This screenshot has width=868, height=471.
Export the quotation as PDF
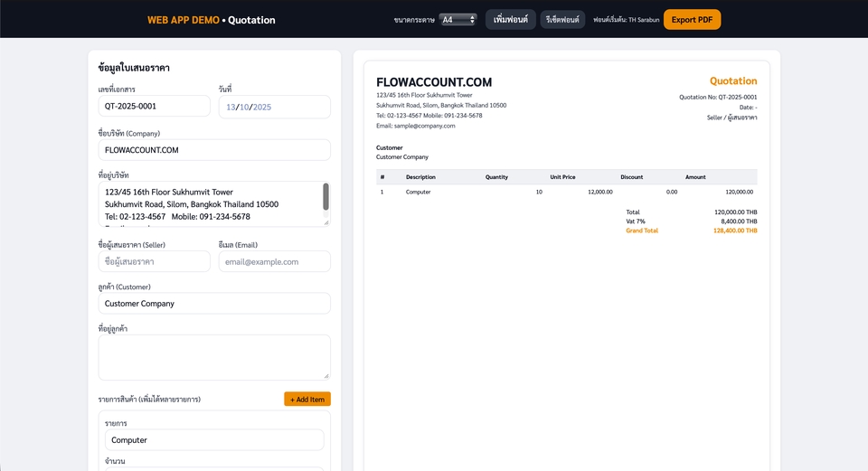(692, 19)
